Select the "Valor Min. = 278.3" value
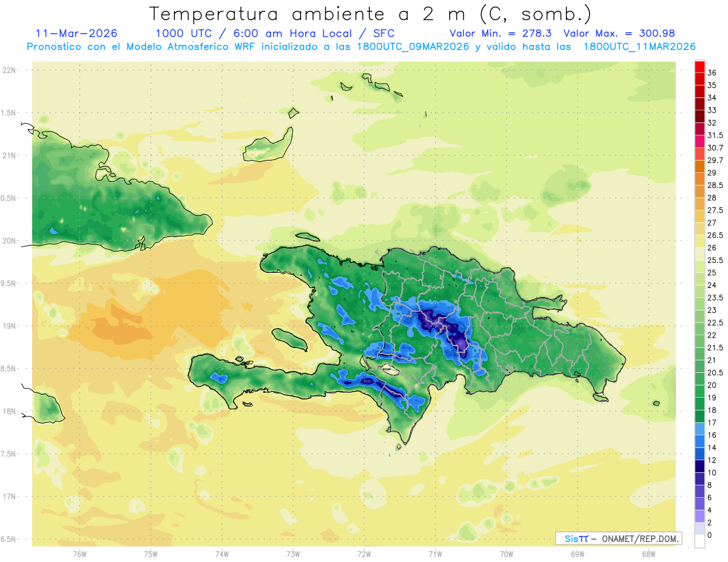Image resolution: width=728 pixels, height=562 pixels. [x=501, y=33]
